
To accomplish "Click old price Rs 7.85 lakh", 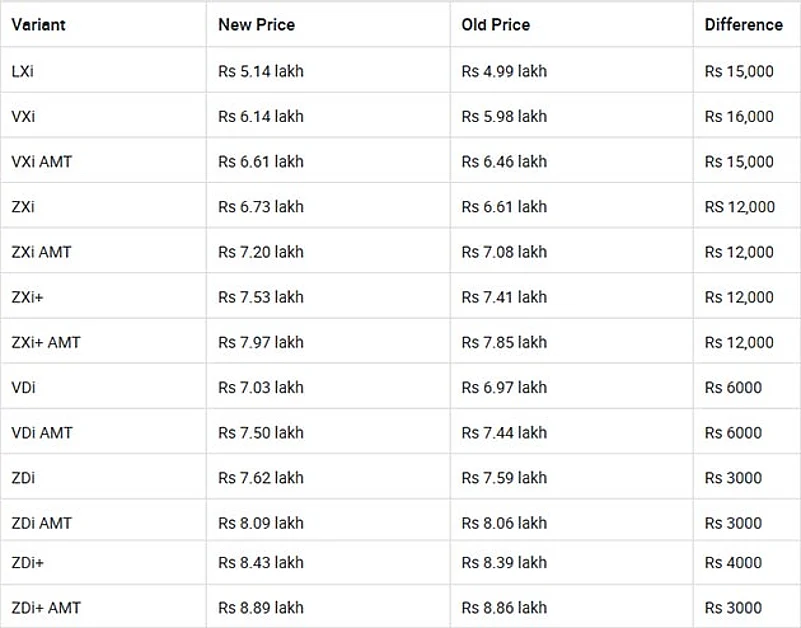I will pos(504,342).
